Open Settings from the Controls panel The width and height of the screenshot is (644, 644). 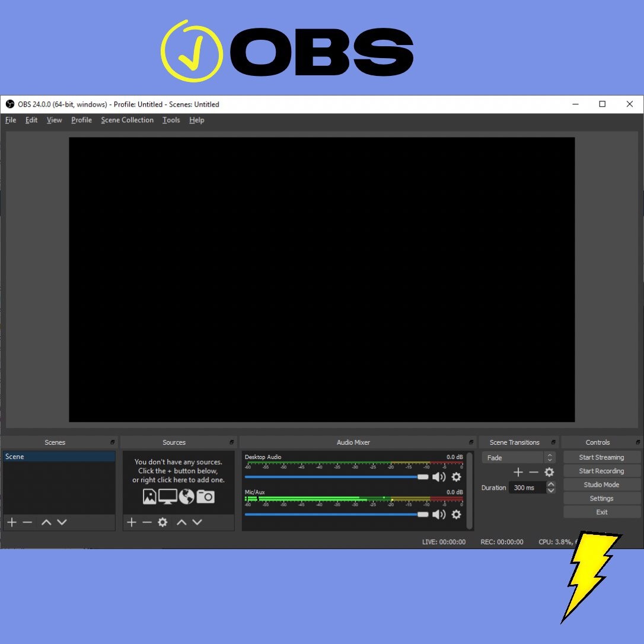pyautogui.click(x=602, y=498)
